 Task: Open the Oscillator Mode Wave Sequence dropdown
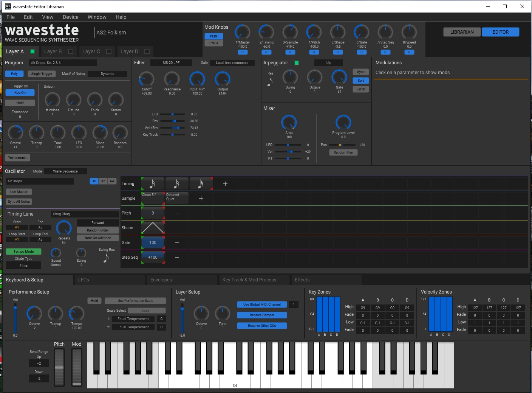(65, 171)
